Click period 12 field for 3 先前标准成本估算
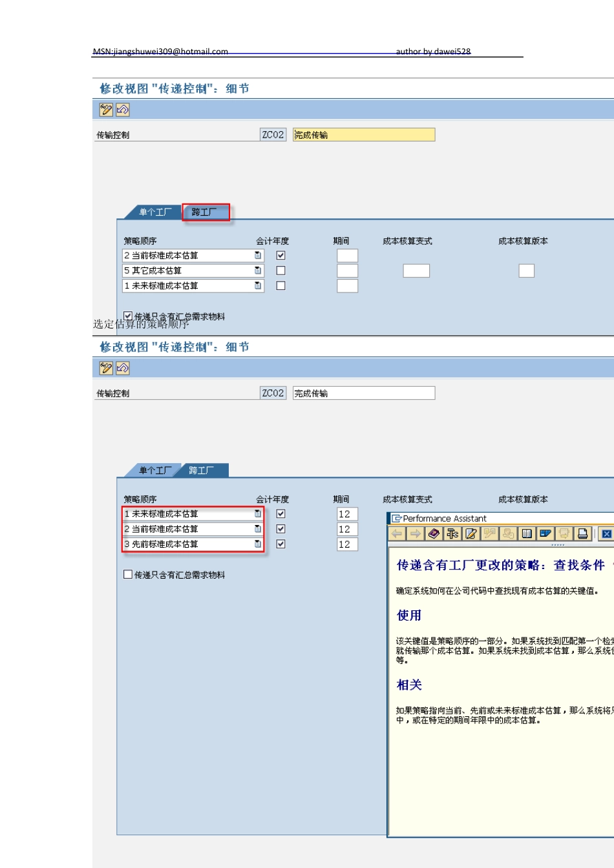Viewport: 614px width, 868px height. (x=347, y=544)
